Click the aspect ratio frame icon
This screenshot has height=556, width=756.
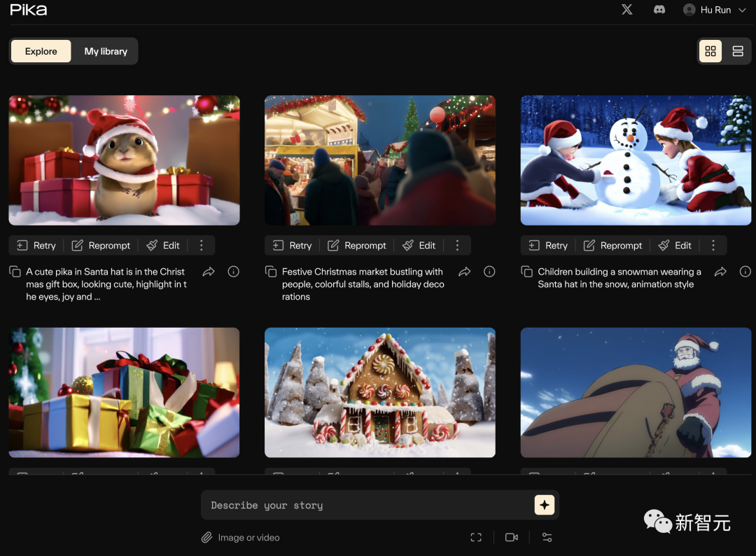(476, 537)
